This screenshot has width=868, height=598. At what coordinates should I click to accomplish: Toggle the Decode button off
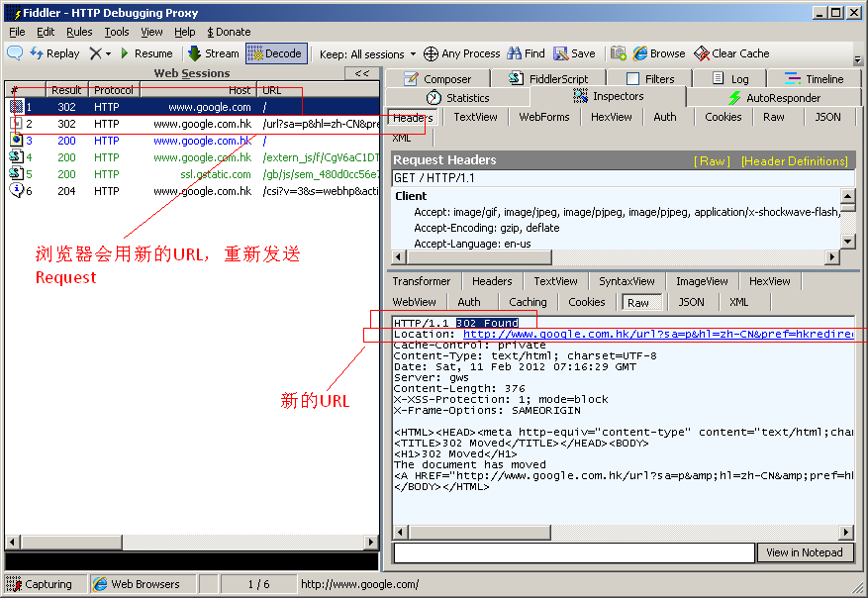tap(275, 53)
